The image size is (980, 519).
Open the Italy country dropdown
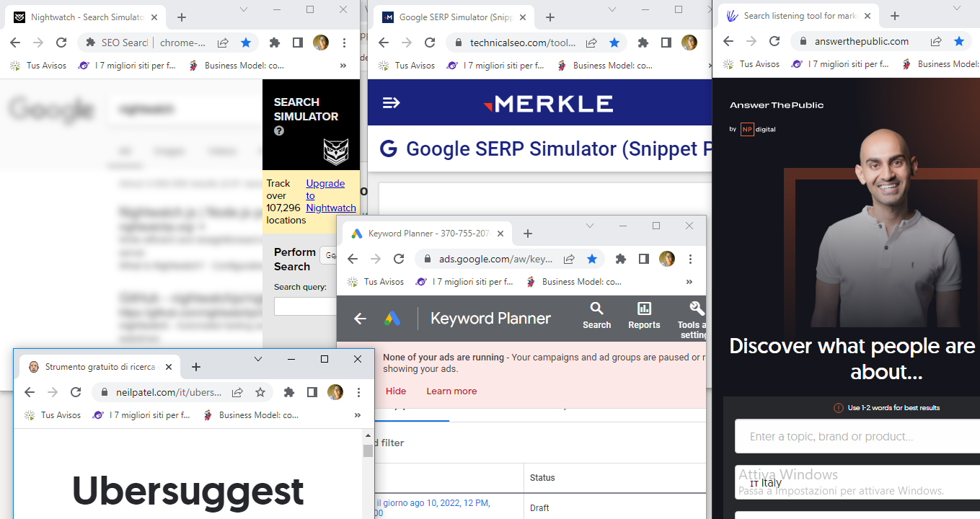857,482
